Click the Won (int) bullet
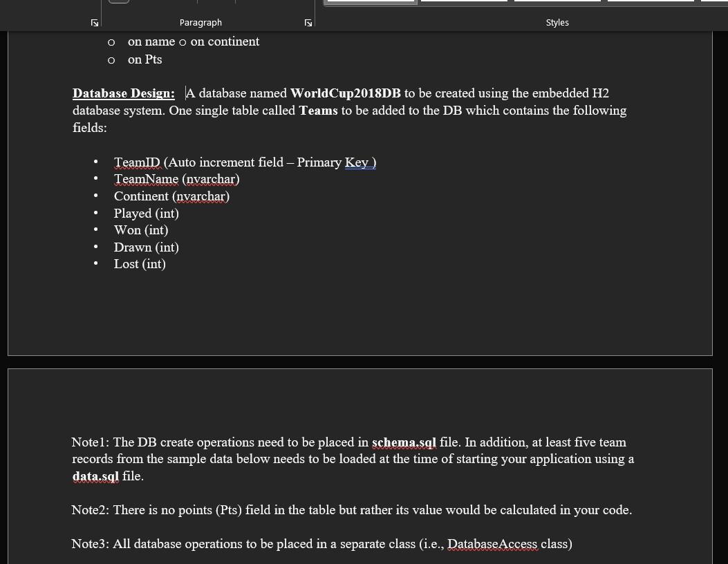The image size is (728, 564). 141,229
